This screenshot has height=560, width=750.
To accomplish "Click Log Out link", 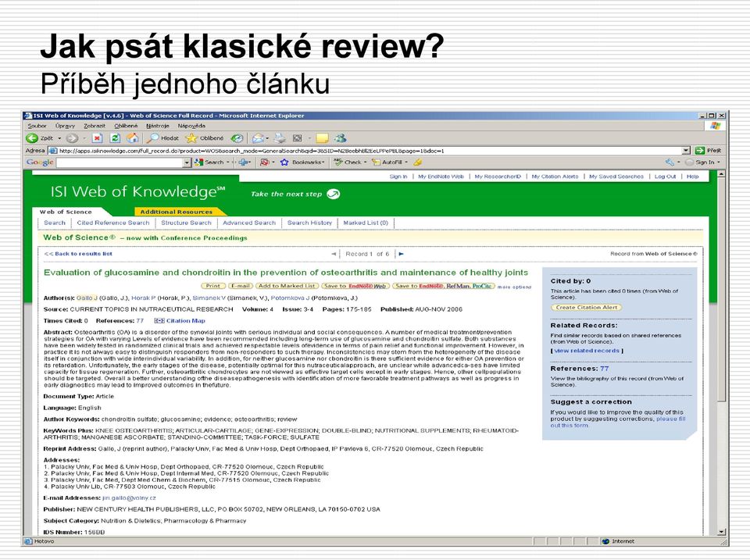I will click(x=665, y=177).
